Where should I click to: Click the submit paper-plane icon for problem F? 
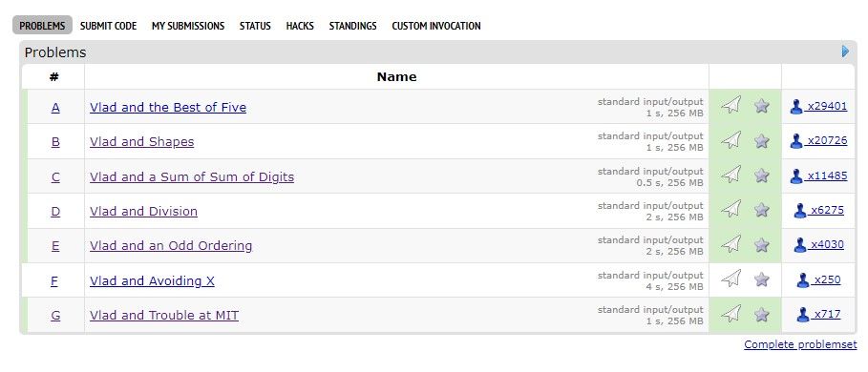[x=731, y=279]
